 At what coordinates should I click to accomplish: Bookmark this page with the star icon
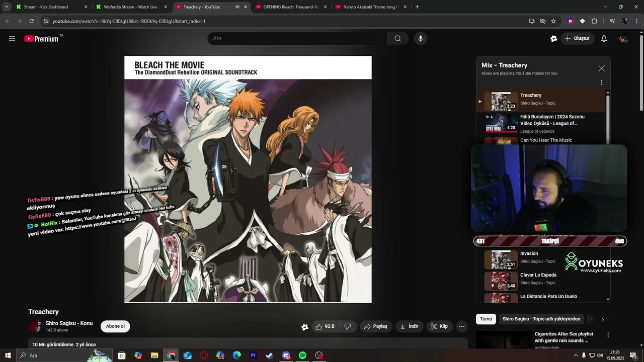pyautogui.click(x=553, y=21)
